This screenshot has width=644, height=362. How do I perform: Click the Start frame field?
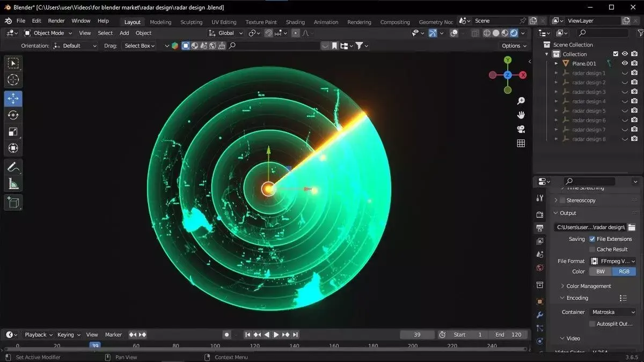click(x=469, y=335)
